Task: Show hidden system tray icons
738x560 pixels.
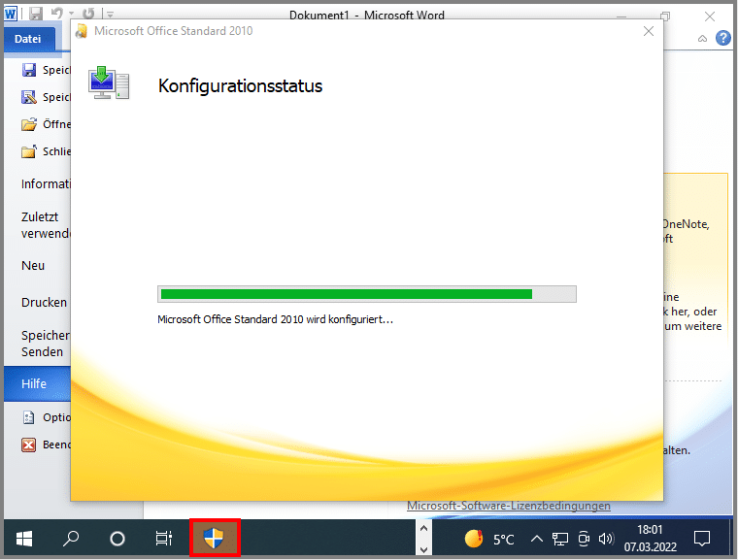Action: tap(536, 539)
